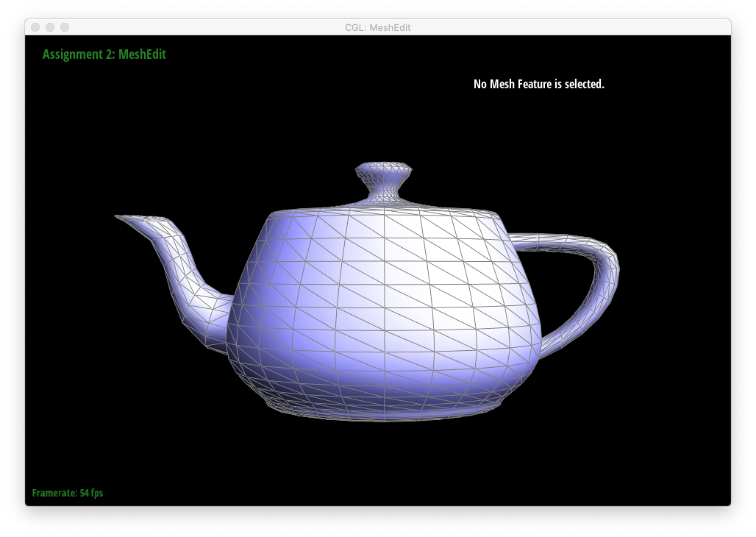Click the 'CGL: MeshEdit' window title
756x537 pixels.
coord(377,27)
